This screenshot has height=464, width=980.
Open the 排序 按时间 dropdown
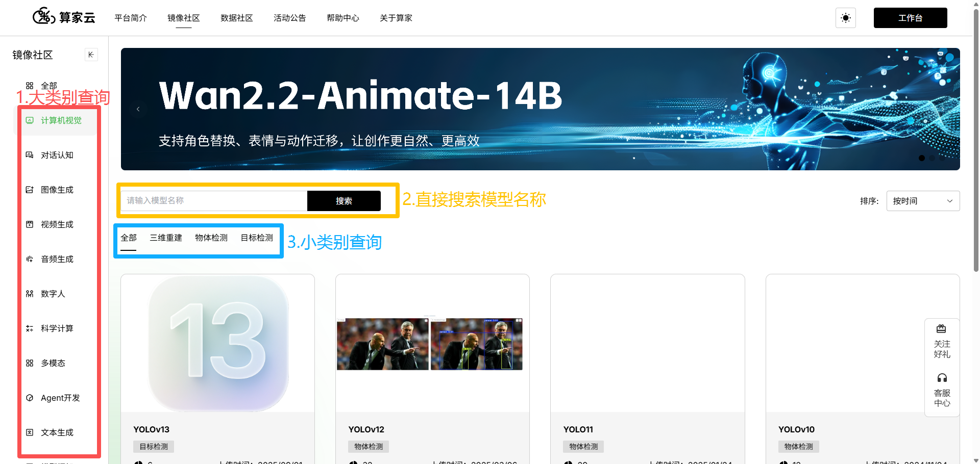(923, 201)
